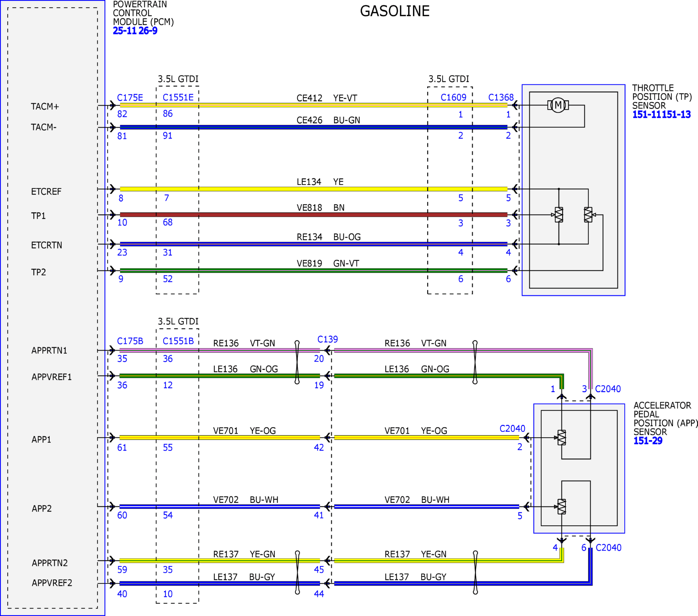Screen dimensions: 698x616
Task: Click the LE134 YE wire label
Action: 320,181
